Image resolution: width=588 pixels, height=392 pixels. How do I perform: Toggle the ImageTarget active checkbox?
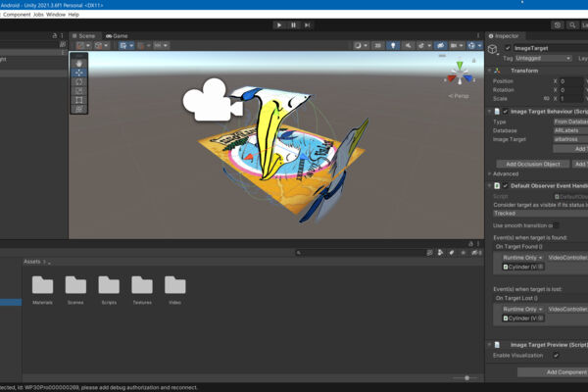click(508, 48)
